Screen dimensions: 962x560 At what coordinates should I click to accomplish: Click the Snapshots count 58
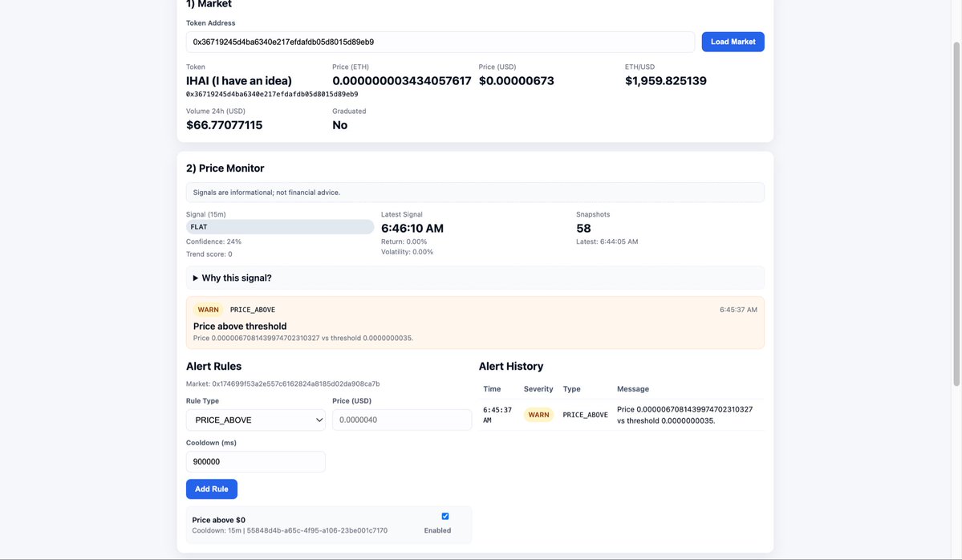[583, 228]
